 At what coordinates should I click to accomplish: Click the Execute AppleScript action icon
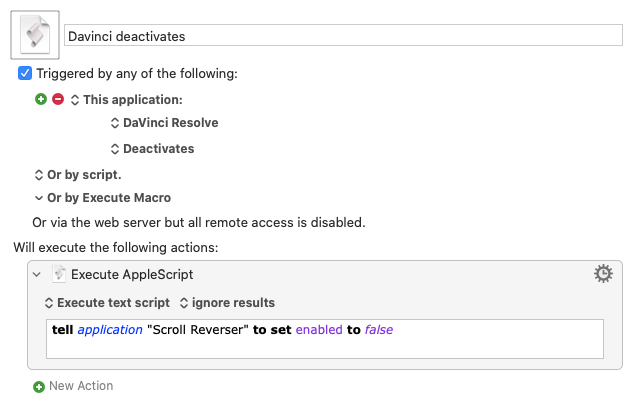point(58,274)
